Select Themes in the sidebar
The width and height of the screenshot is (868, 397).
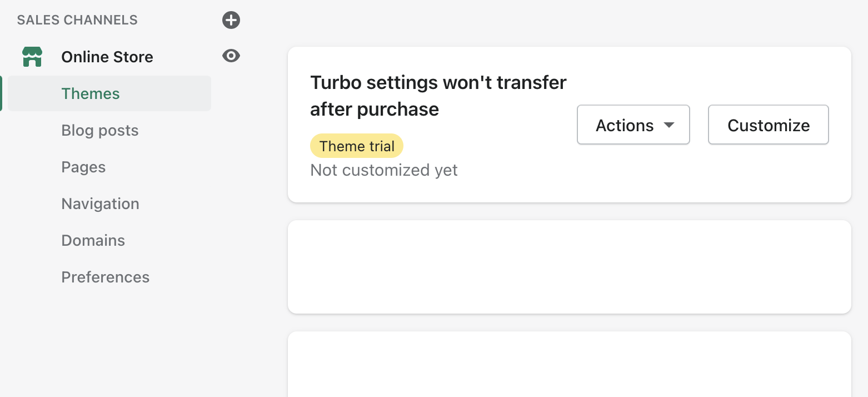pos(91,93)
